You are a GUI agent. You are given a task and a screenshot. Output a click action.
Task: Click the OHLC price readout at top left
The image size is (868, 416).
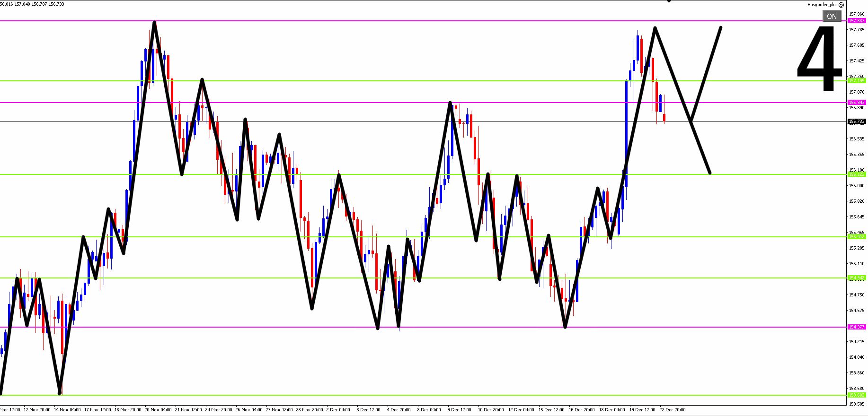pyautogui.click(x=32, y=4)
